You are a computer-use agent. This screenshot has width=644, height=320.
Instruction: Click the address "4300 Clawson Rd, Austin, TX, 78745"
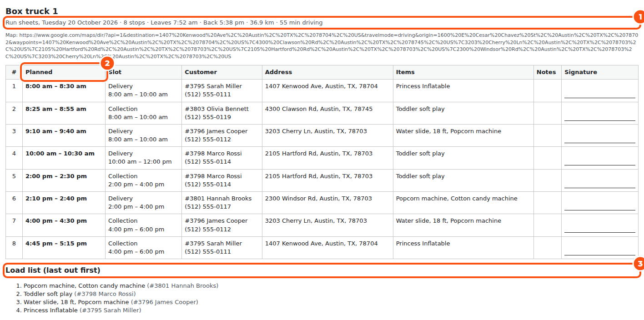319,109
